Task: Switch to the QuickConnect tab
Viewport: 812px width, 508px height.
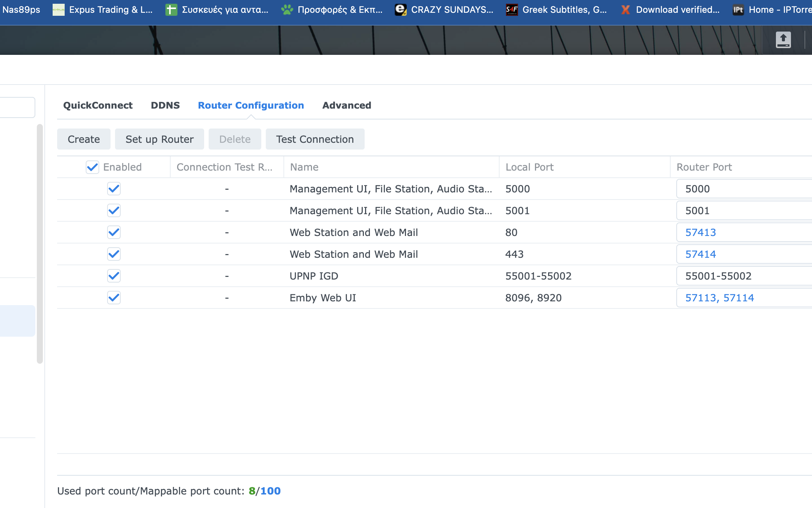Action: 98,106
